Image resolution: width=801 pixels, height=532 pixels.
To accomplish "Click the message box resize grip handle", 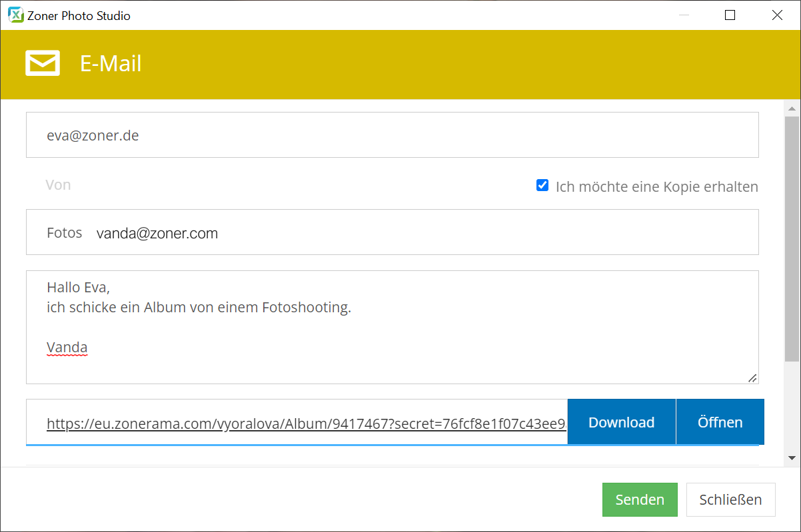I will point(752,378).
